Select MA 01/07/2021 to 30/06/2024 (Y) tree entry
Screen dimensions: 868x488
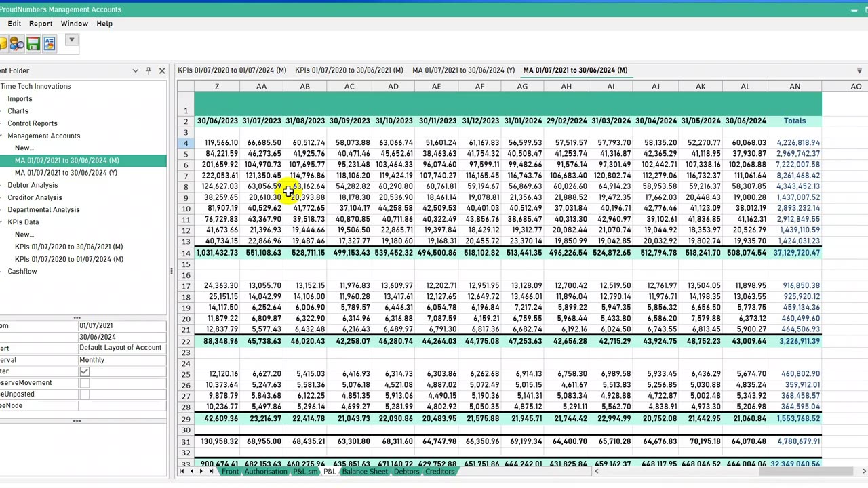pos(66,173)
